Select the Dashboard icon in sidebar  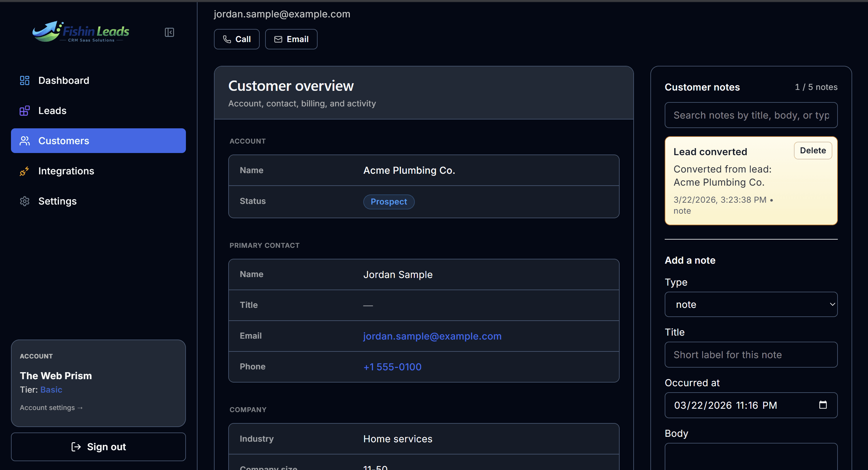point(25,80)
